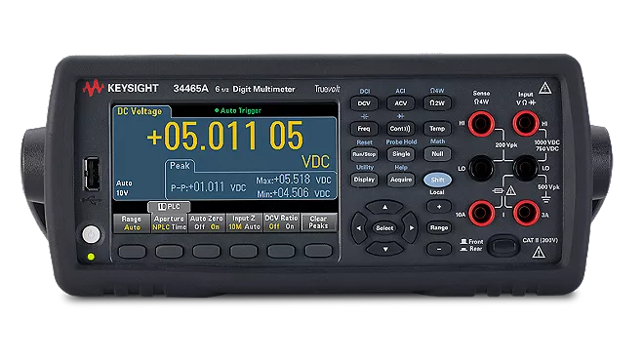644x363 pixels.
Task: Click the red HI Input terminal jack
Action: pyautogui.click(x=525, y=123)
